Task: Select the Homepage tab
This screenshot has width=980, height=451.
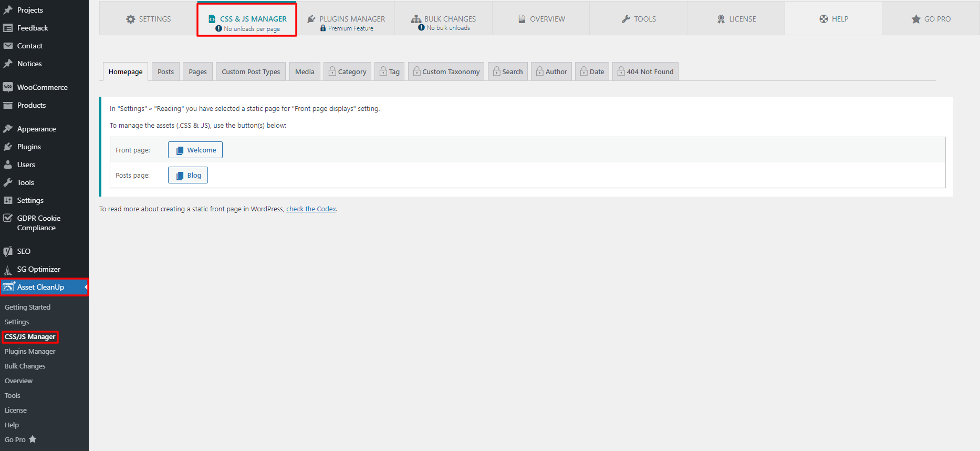Action: tap(126, 71)
